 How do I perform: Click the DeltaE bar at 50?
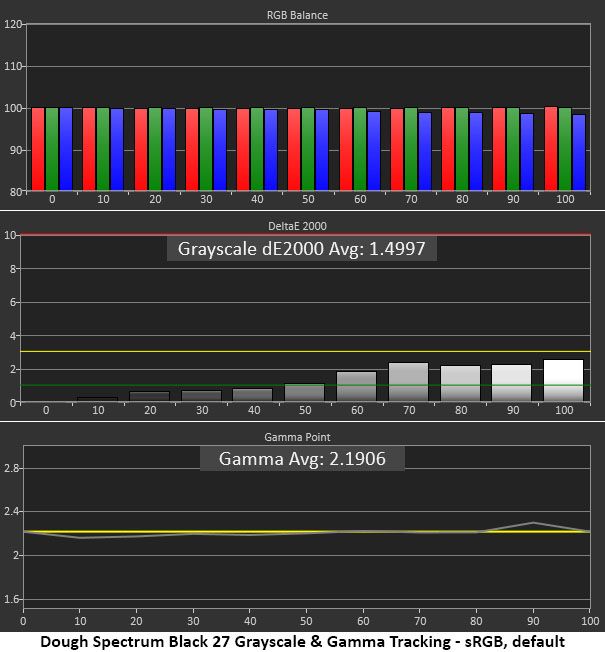click(305, 393)
